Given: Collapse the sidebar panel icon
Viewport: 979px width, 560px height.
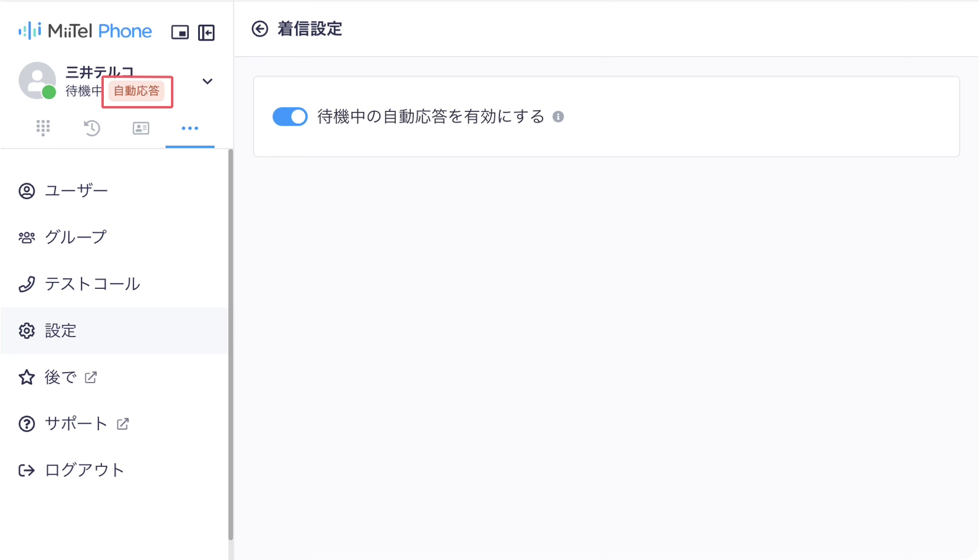Looking at the screenshot, I should (x=206, y=32).
